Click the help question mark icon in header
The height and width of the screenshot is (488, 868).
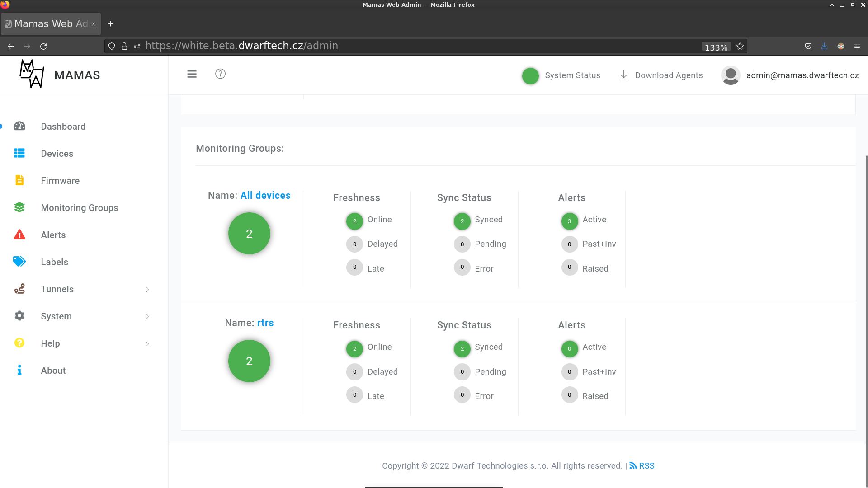tap(220, 74)
